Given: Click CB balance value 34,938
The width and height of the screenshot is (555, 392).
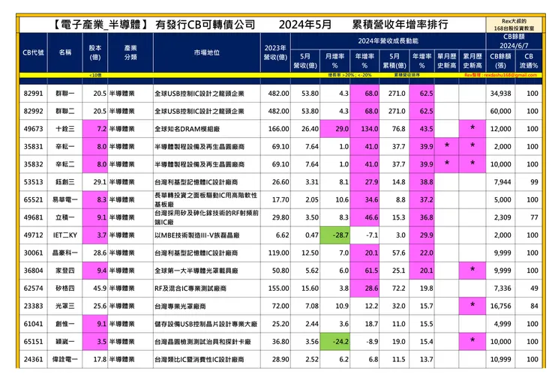Looking at the screenshot, I should [x=500, y=94].
